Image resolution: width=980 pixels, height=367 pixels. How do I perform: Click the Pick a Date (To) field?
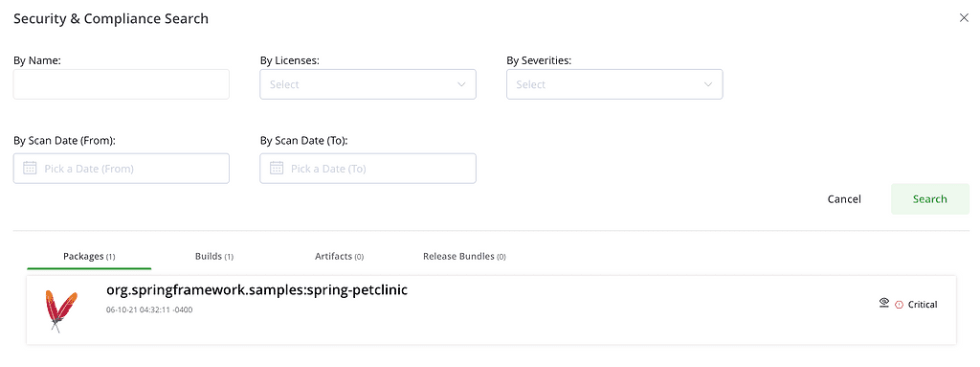point(368,169)
